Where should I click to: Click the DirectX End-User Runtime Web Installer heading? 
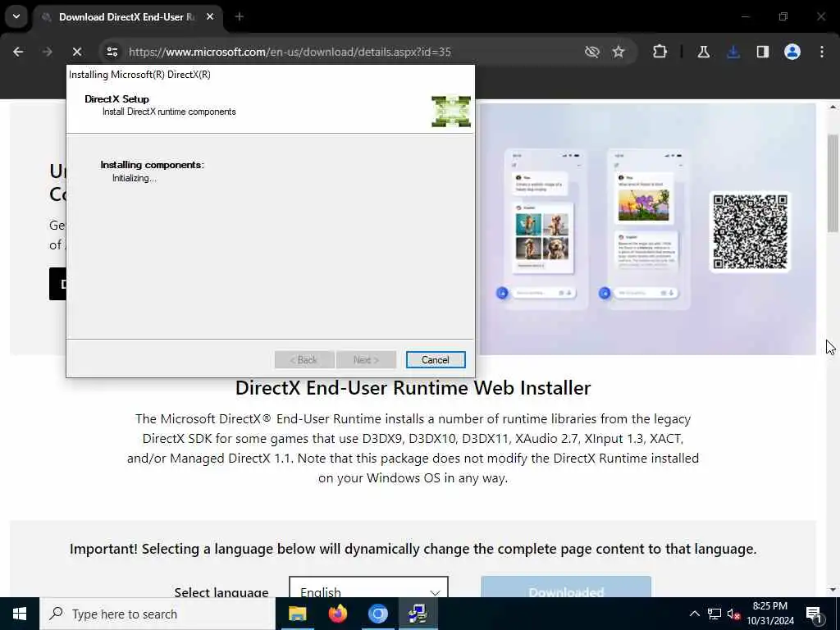[x=413, y=388]
